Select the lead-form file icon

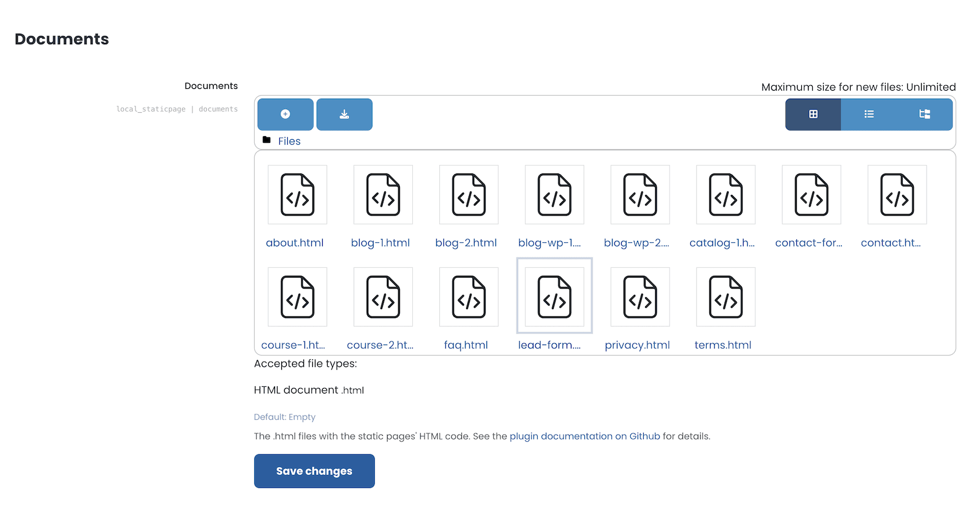pyautogui.click(x=555, y=297)
